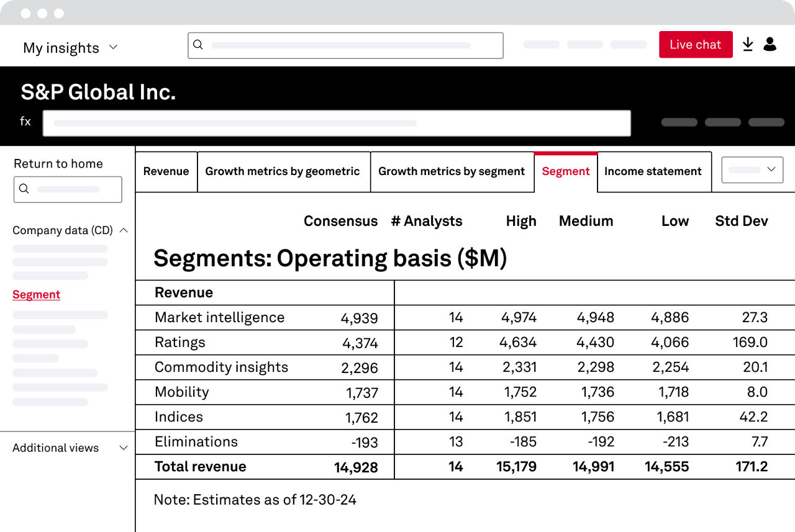Click Ratings consensus value 4,374

tap(360, 343)
